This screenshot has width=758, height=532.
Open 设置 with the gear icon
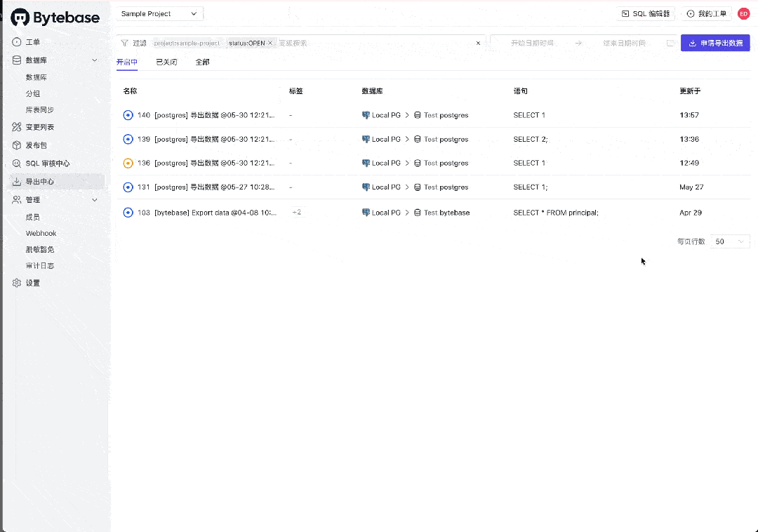tap(17, 283)
